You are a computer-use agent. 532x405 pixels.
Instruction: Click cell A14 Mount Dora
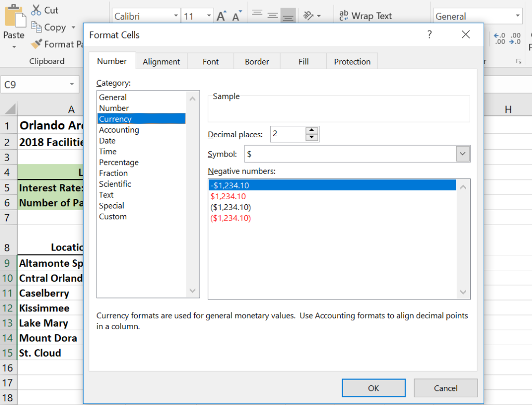click(50, 338)
